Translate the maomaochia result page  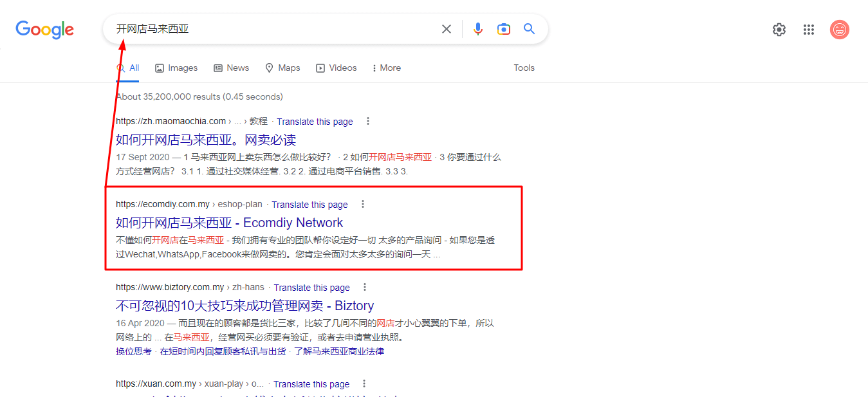[x=315, y=122]
